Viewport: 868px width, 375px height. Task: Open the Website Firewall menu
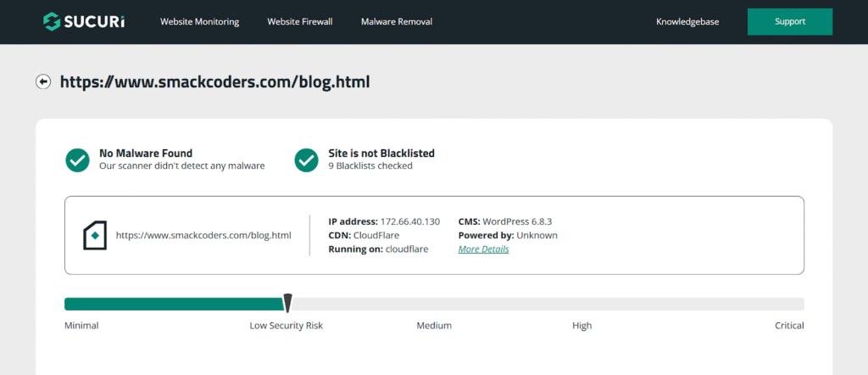point(300,21)
